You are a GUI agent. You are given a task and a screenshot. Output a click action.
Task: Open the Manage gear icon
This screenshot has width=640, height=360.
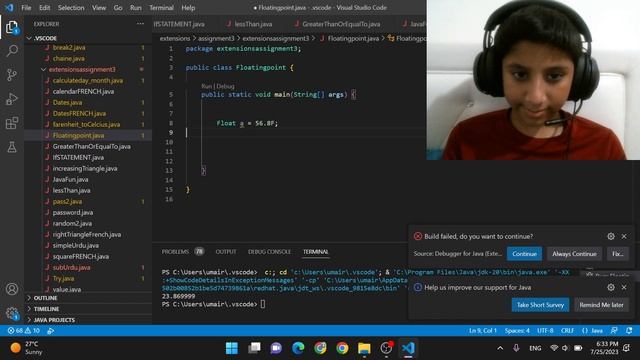tap(12, 313)
